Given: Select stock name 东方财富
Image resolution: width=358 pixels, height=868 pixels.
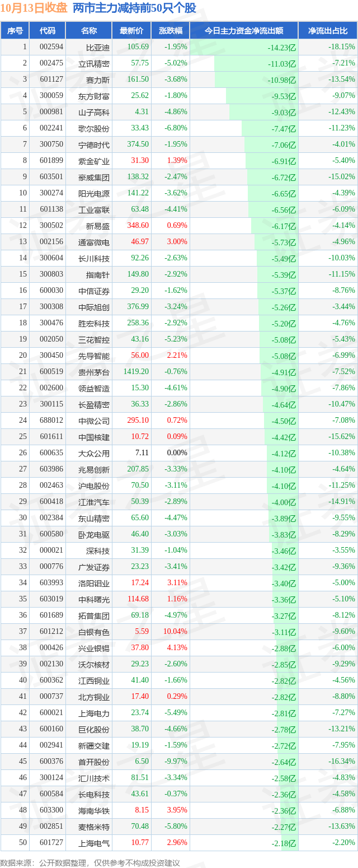Looking at the screenshot, I should (94, 96).
